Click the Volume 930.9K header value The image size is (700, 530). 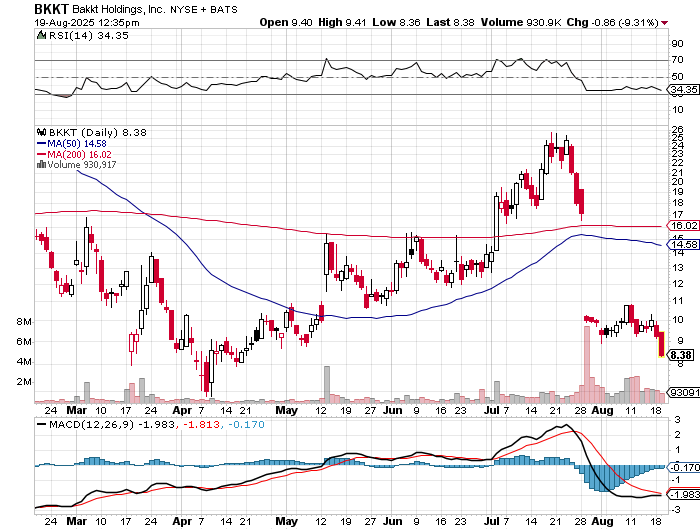click(521, 22)
